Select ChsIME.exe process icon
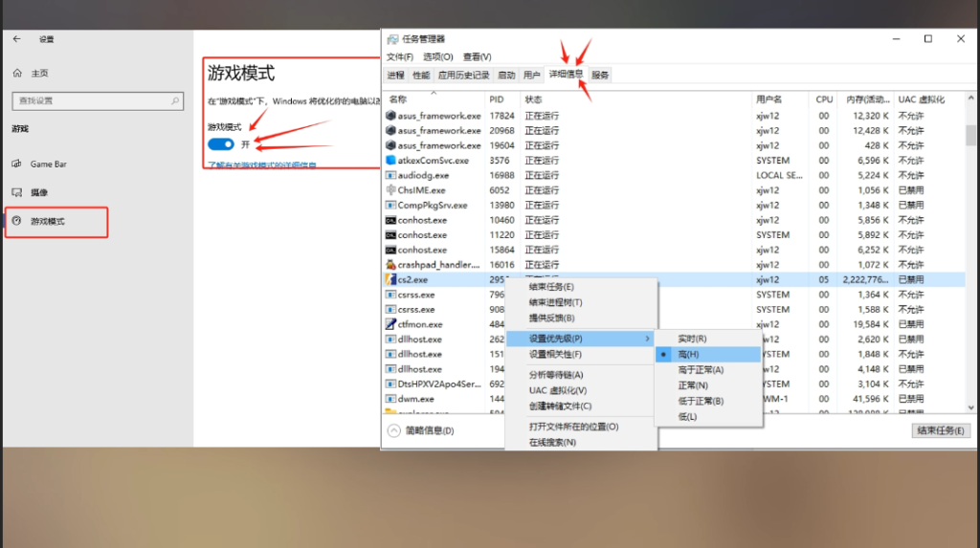This screenshot has height=548, width=980. tap(390, 190)
